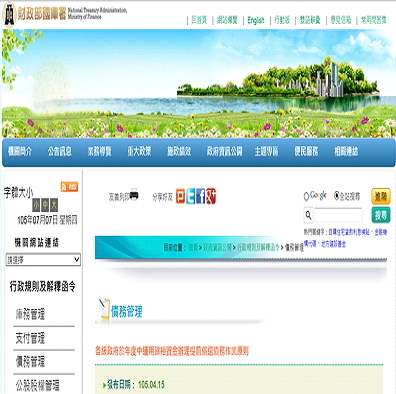This screenshot has width=396, height=394.
Task: Open the 政府資訊公開 navigation menu
Action: point(224,152)
